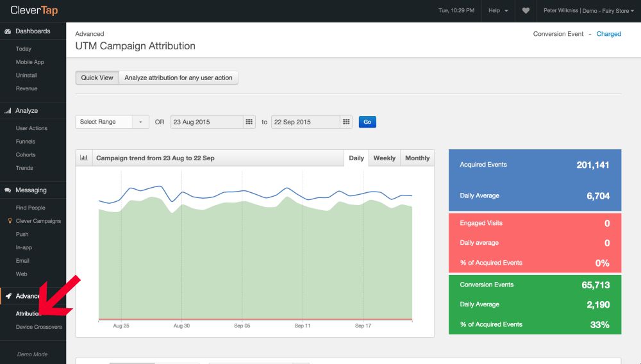641x364 pixels.
Task: Open the Help dropdown menu
Action: [498, 11]
